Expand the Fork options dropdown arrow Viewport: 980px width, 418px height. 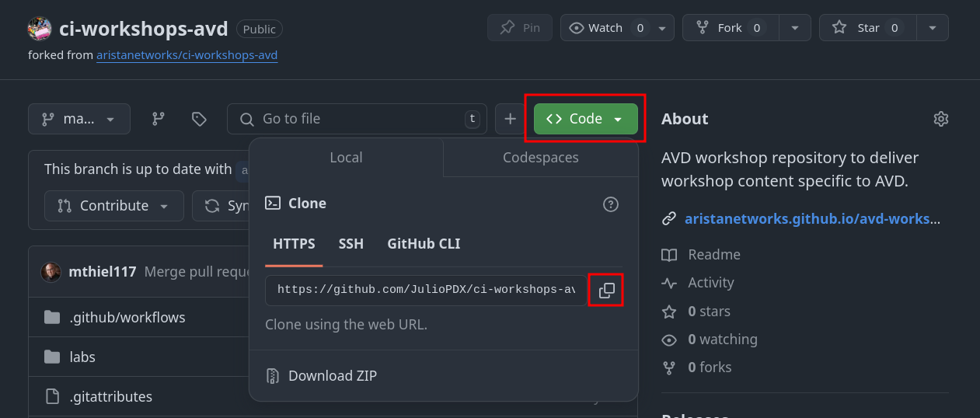click(x=794, y=28)
